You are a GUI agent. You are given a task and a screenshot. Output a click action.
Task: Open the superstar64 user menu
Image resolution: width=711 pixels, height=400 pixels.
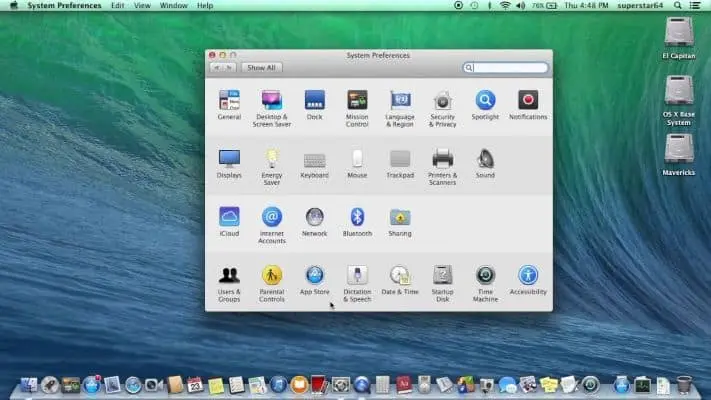coord(640,5)
